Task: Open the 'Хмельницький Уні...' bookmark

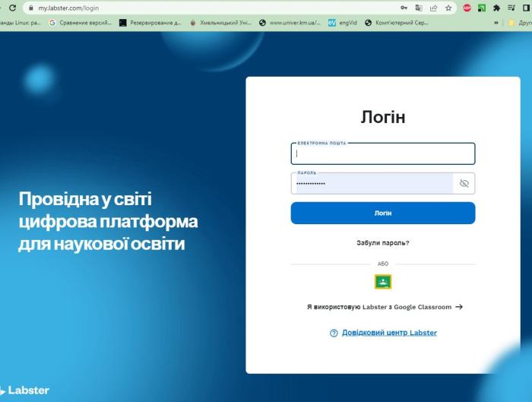Action: coord(220,23)
